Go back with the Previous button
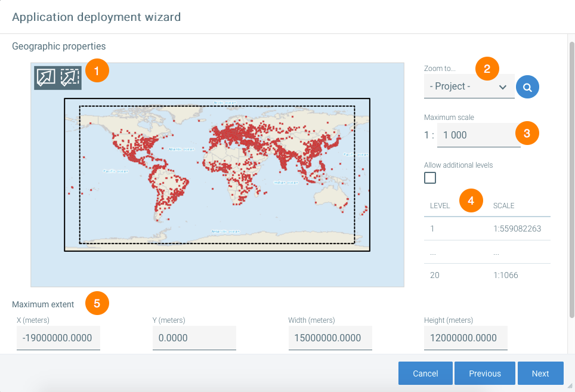575x392 pixels. 484,374
